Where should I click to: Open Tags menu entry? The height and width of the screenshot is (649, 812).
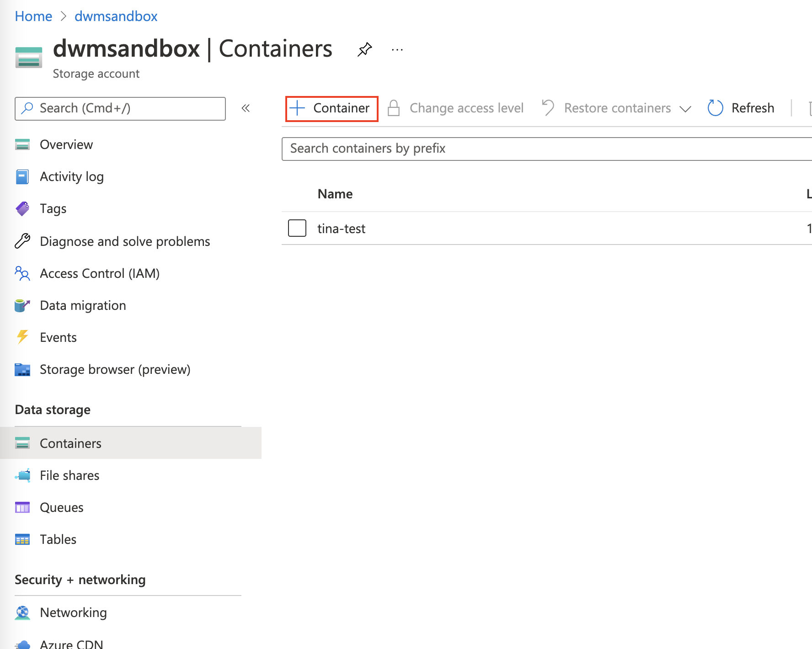(53, 209)
